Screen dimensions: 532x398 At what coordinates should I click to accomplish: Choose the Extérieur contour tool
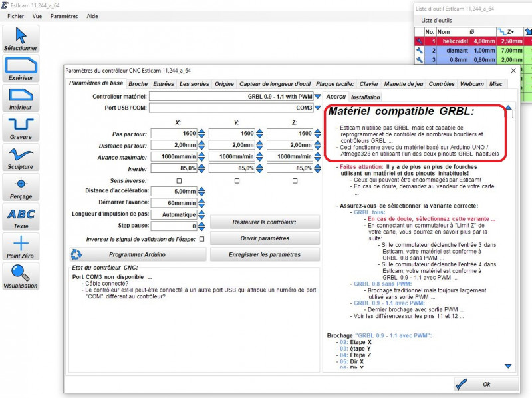pos(21,69)
